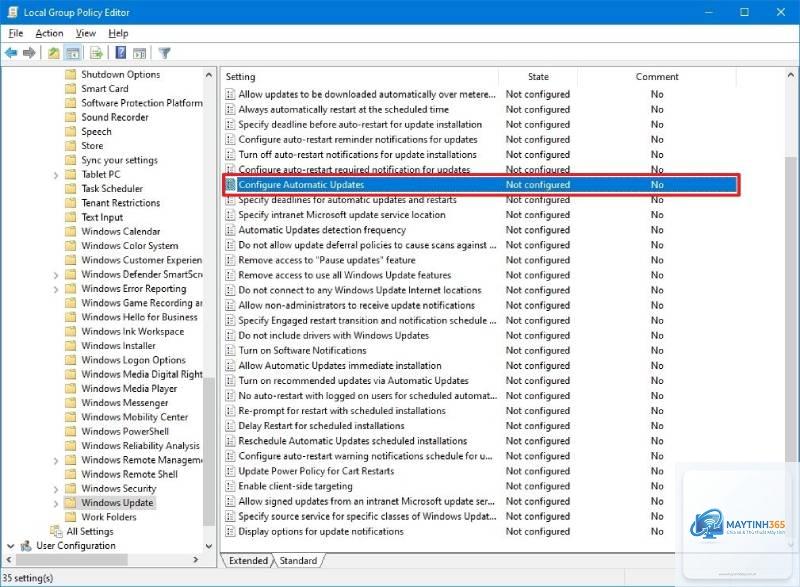Click the tree pane horizontal scrollbar thumb

pyautogui.click(x=71, y=559)
